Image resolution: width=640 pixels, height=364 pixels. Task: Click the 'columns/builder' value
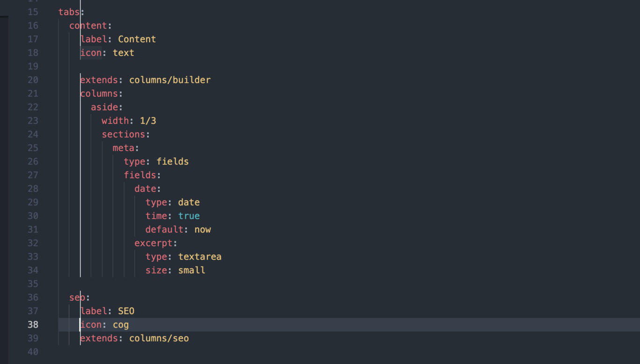(170, 80)
